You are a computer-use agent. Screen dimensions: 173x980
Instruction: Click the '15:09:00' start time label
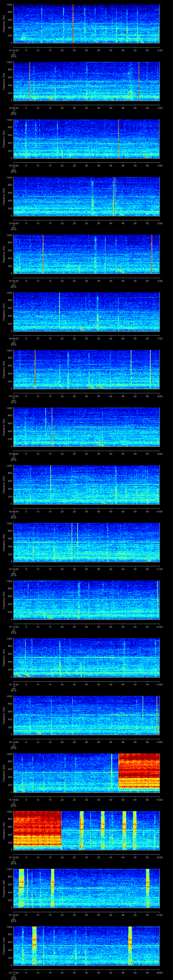13,511
